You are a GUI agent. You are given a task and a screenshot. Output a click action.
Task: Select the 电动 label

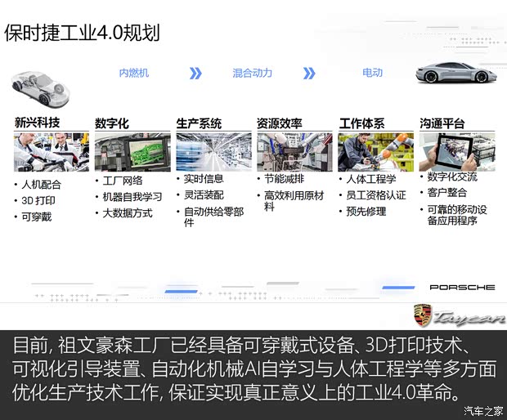(x=372, y=73)
